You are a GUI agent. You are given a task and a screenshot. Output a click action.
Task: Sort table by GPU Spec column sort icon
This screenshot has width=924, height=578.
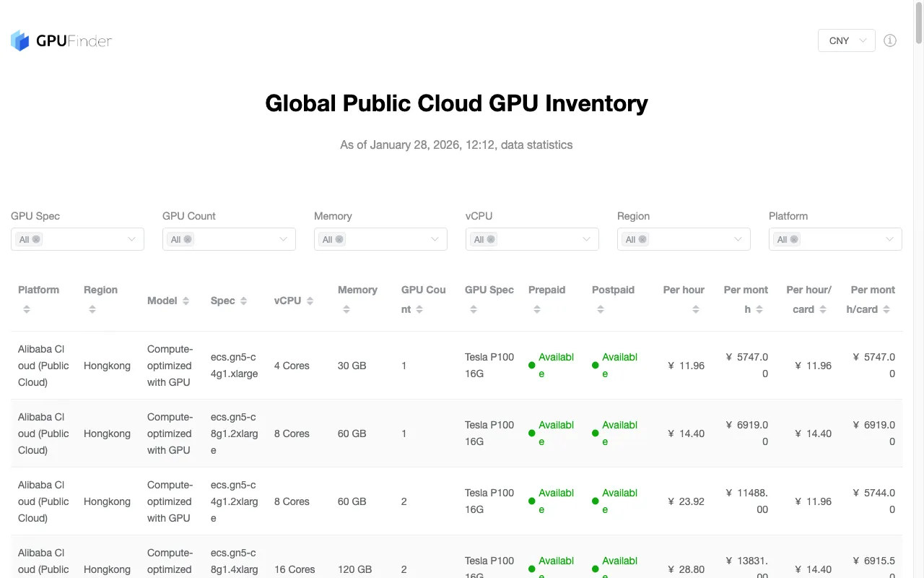474,309
